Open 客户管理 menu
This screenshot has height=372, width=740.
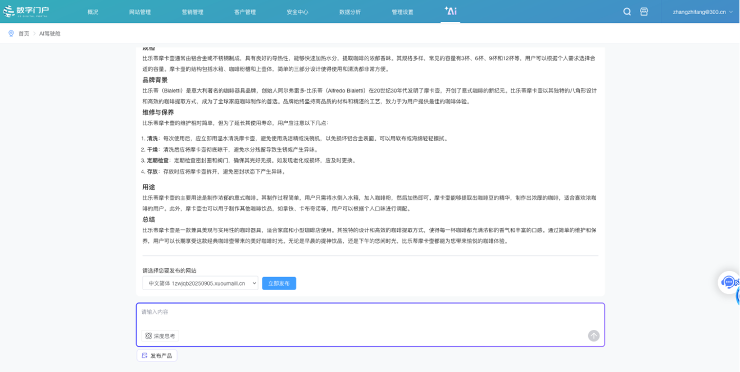(x=245, y=12)
